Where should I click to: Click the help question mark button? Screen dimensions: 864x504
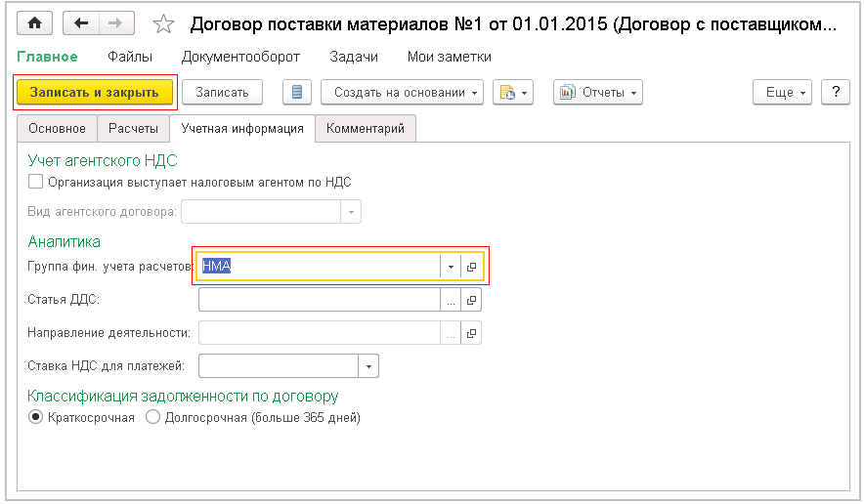point(835,92)
